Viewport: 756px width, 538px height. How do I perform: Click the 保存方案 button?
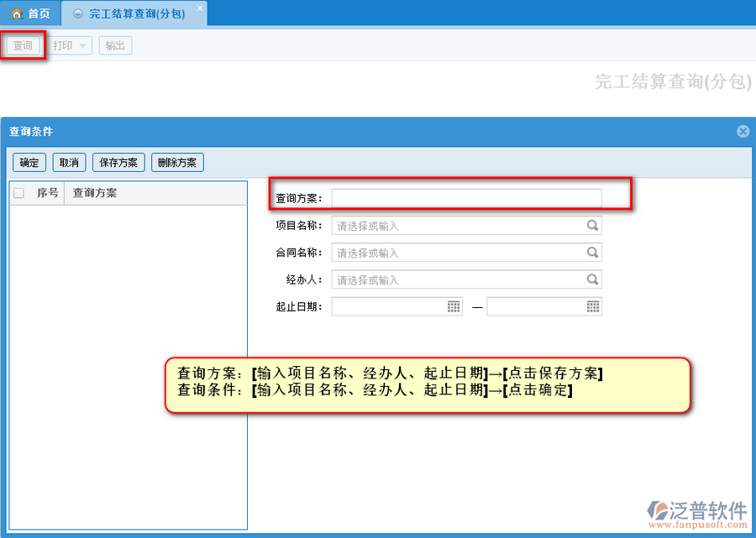[118, 163]
